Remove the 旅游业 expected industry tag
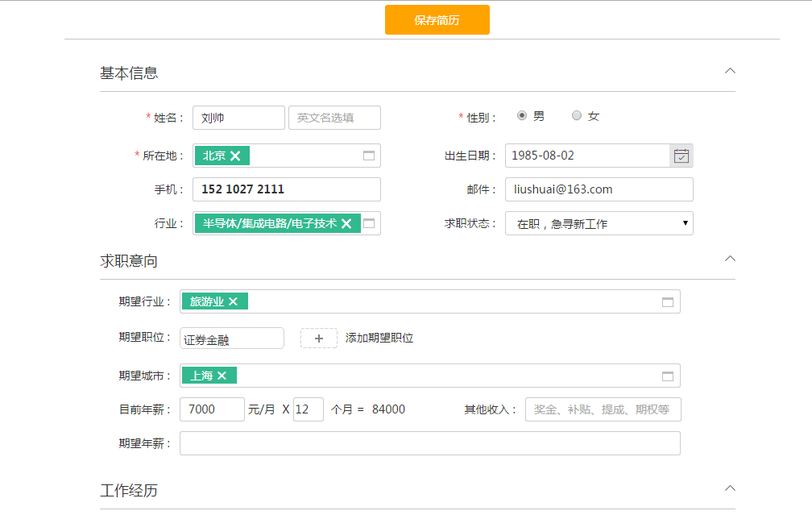The width and height of the screenshot is (812, 515). 233,301
